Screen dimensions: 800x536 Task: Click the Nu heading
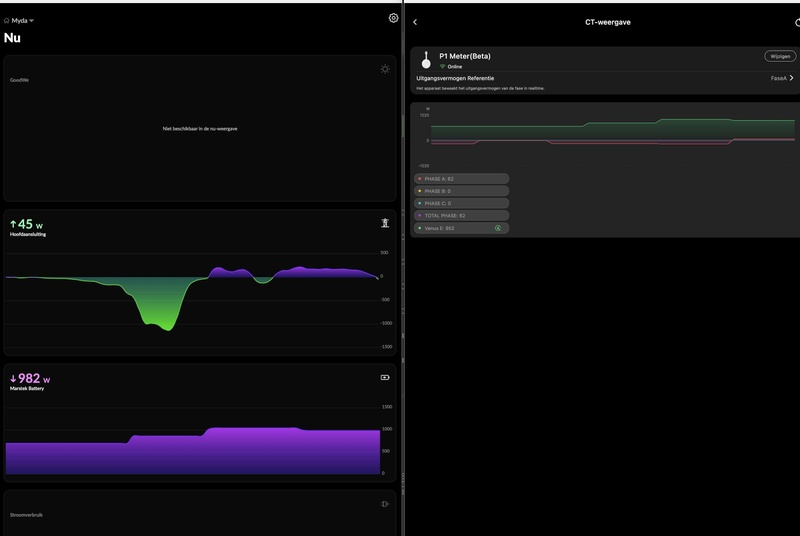[x=12, y=38]
